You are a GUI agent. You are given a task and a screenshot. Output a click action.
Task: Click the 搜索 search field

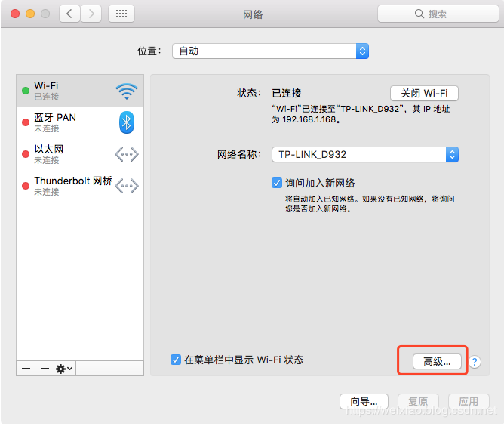438,14
